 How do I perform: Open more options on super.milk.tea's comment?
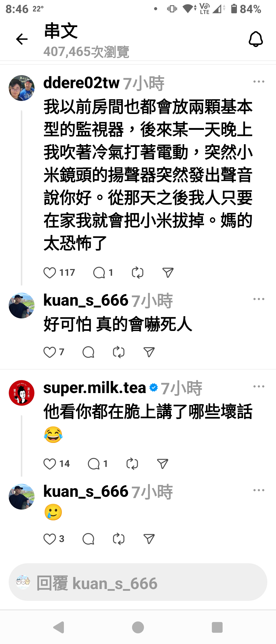pyautogui.click(x=259, y=386)
